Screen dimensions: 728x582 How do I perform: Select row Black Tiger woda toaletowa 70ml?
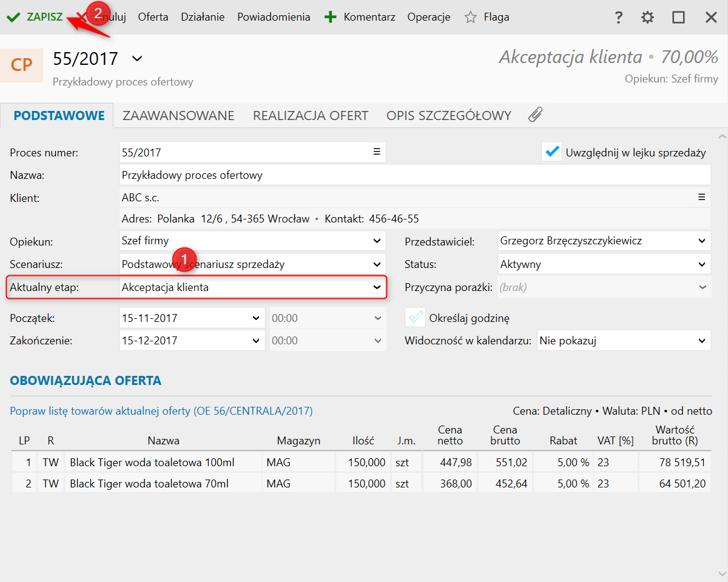[x=360, y=484]
